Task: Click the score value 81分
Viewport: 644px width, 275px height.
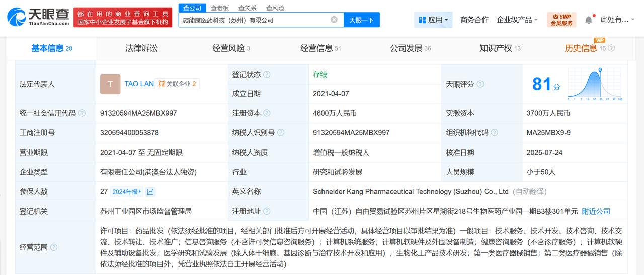Action: pyautogui.click(x=546, y=84)
